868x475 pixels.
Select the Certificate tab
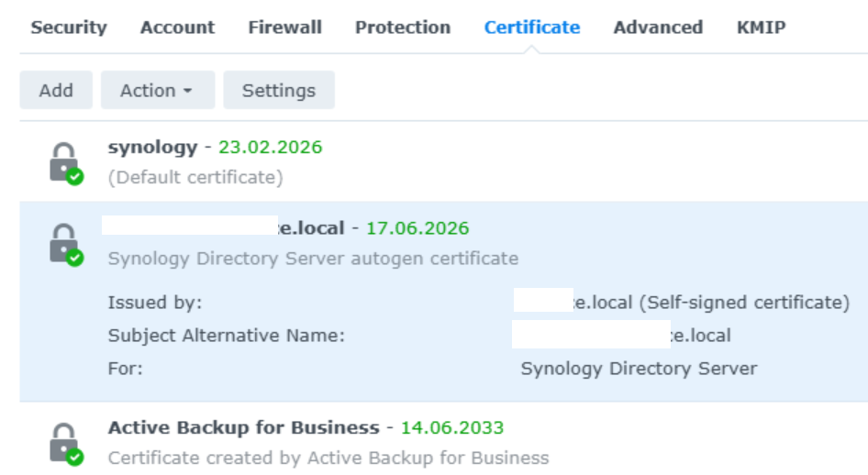click(x=532, y=28)
